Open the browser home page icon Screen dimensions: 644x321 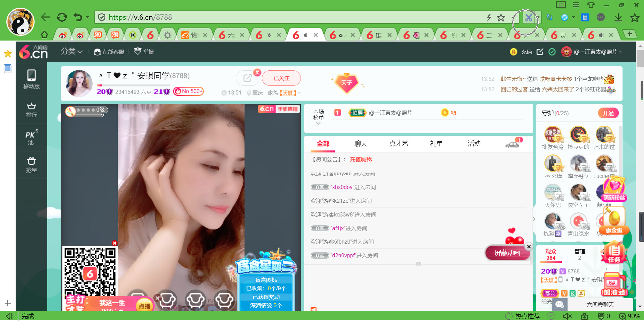point(44,35)
